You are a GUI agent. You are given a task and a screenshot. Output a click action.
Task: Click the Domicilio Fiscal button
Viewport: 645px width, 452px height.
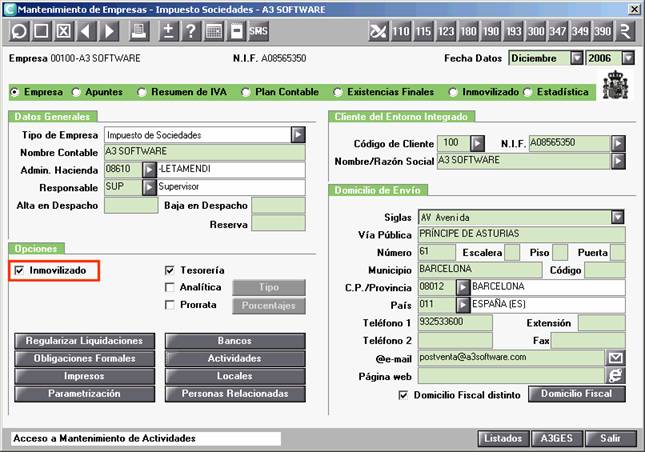(x=577, y=394)
